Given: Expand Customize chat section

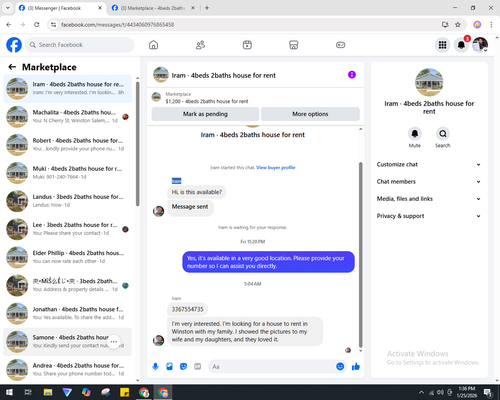Looking at the screenshot, I should [x=429, y=164].
